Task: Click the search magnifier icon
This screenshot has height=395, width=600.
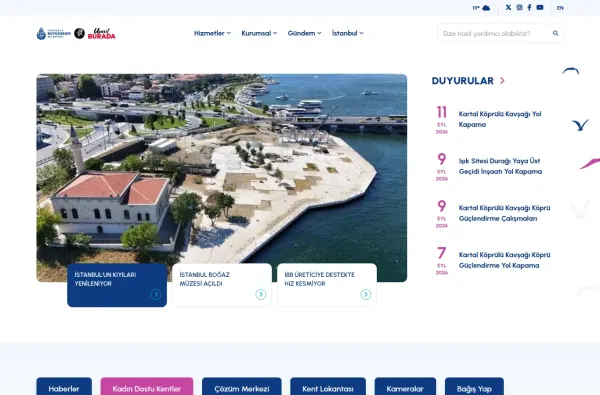Action: pyautogui.click(x=555, y=33)
